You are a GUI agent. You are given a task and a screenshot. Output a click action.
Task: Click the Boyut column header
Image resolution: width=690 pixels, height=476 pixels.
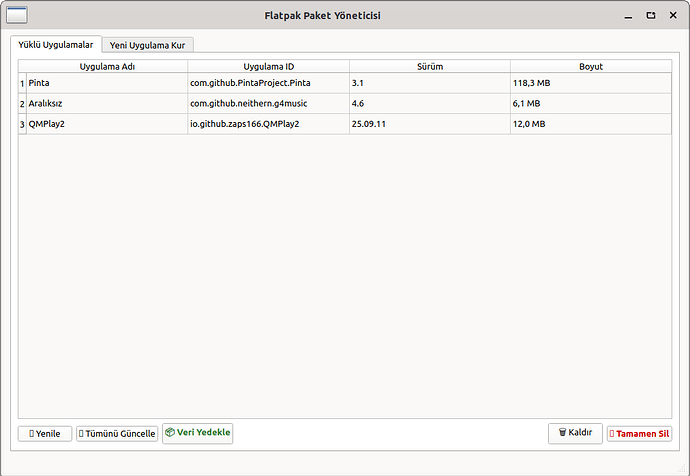[590, 67]
